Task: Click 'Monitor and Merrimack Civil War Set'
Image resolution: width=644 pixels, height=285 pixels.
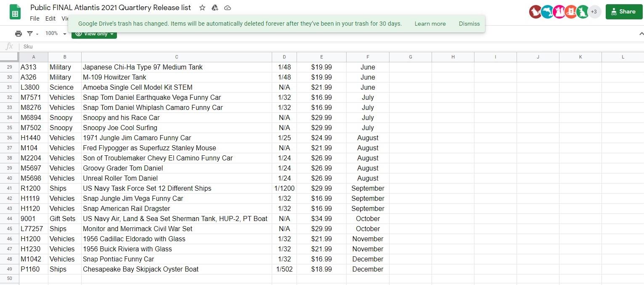Action: [x=177, y=229]
